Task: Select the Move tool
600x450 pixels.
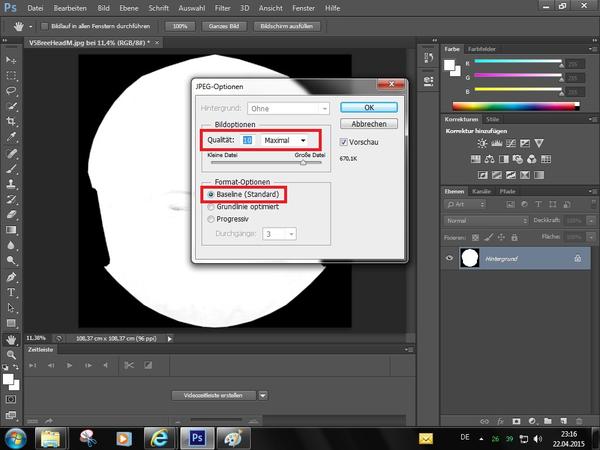Action: (11, 60)
